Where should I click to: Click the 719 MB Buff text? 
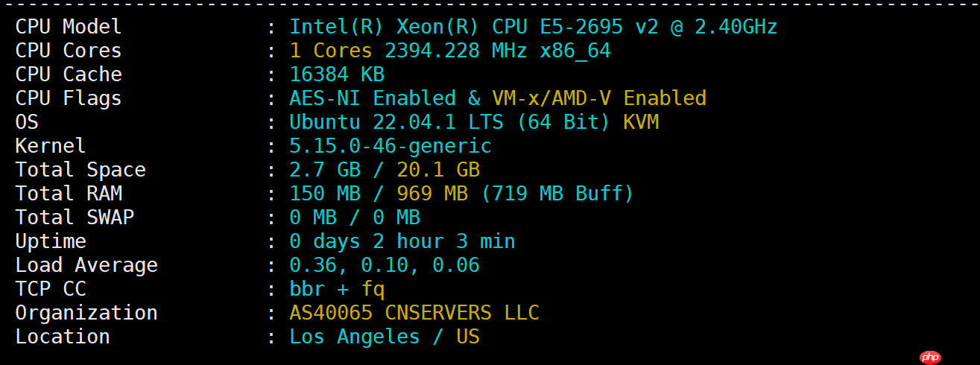(557, 194)
